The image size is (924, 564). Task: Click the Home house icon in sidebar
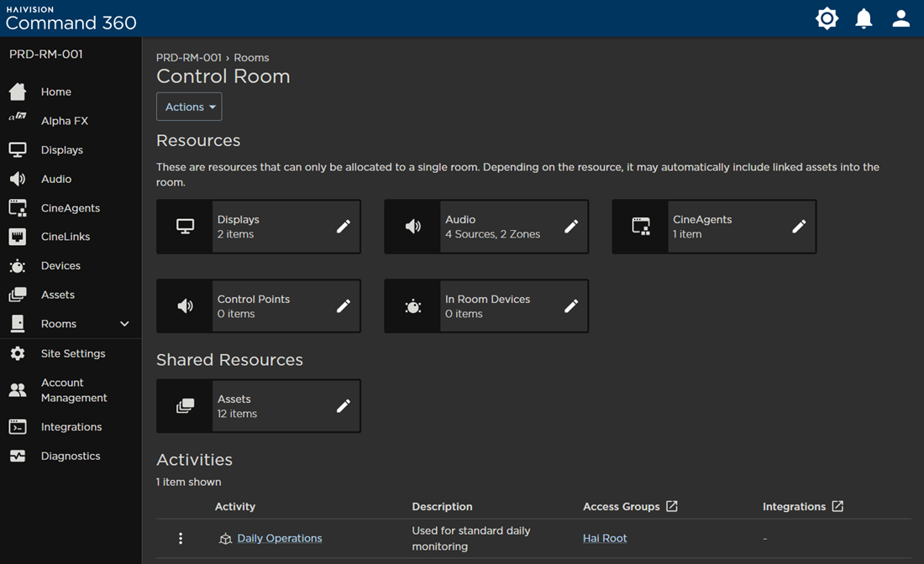[18, 91]
